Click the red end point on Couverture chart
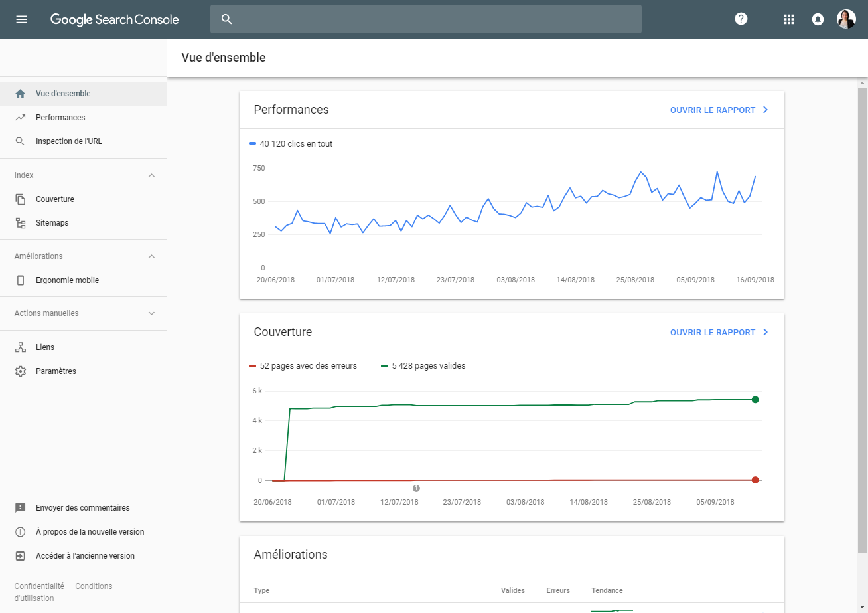The height and width of the screenshot is (613, 868). tap(755, 480)
